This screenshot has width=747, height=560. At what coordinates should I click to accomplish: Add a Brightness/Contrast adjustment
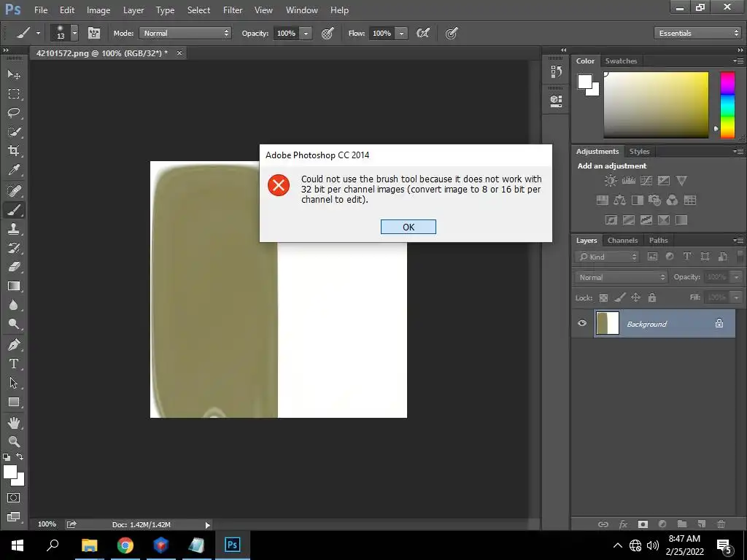coord(611,181)
